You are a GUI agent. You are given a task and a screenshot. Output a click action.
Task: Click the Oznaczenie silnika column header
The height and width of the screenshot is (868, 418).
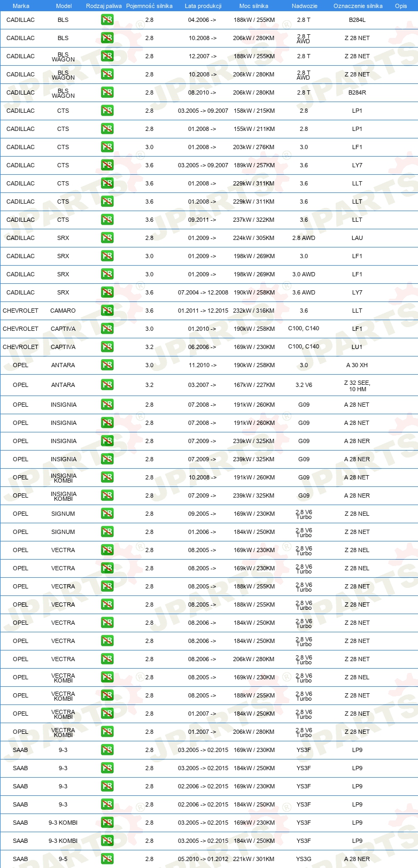pyautogui.click(x=358, y=6)
